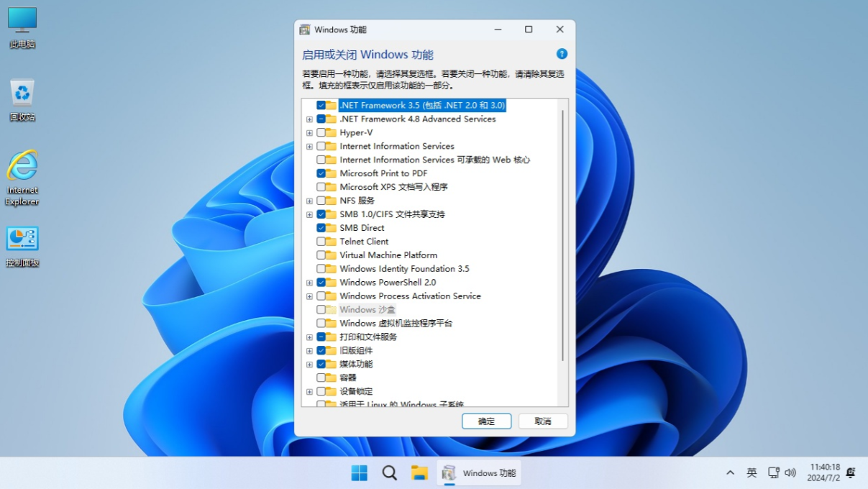Close the Windows 功能 dialog
This screenshot has height=489, width=868.
tap(559, 29)
